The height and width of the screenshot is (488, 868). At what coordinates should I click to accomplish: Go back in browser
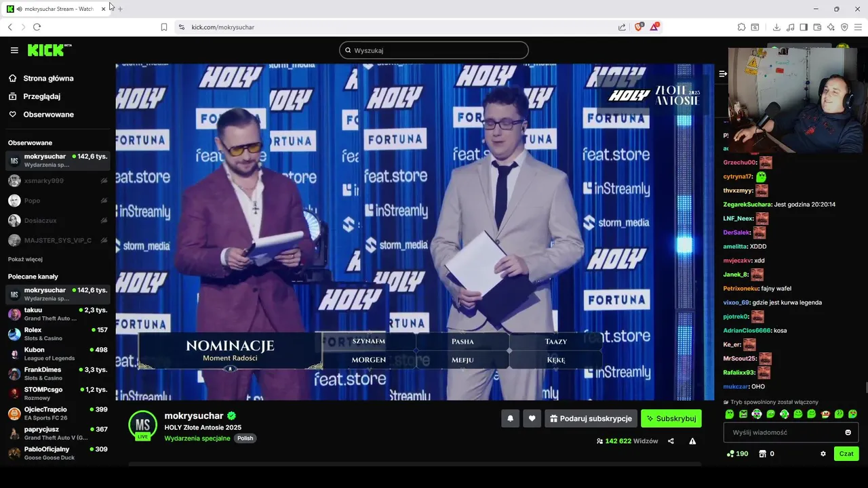(x=9, y=27)
